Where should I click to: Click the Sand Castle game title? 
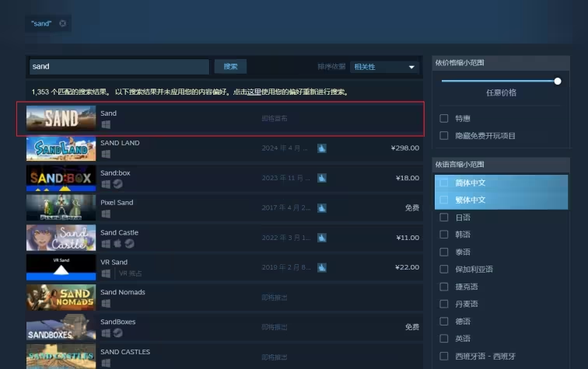[x=119, y=232]
